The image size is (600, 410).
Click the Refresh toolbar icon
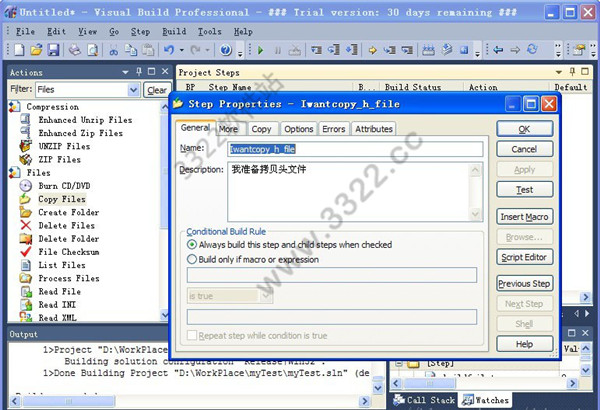tap(532, 49)
